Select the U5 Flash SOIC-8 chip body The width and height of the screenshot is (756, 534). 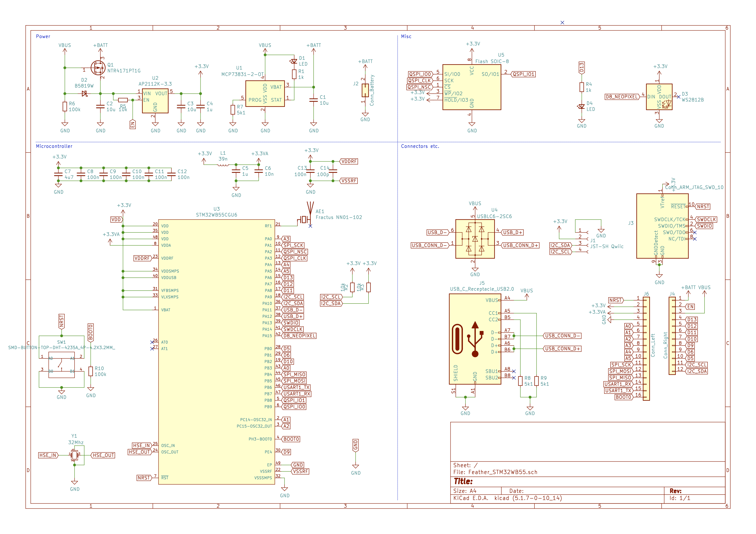pos(472,87)
